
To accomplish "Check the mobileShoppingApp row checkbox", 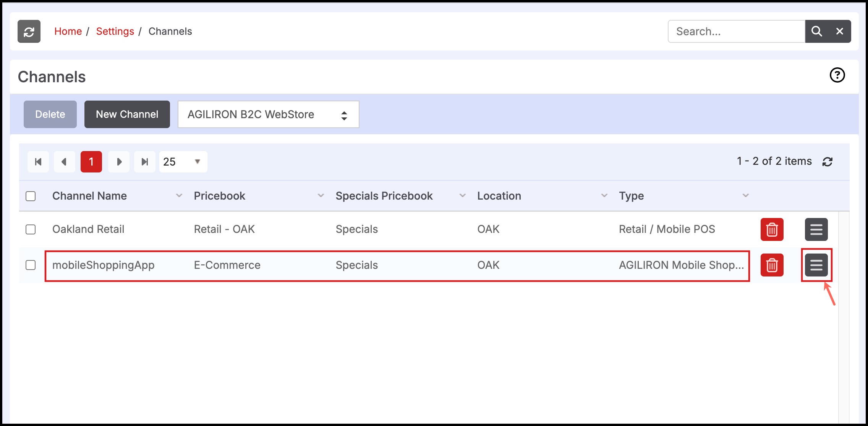I will coord(31,265).
